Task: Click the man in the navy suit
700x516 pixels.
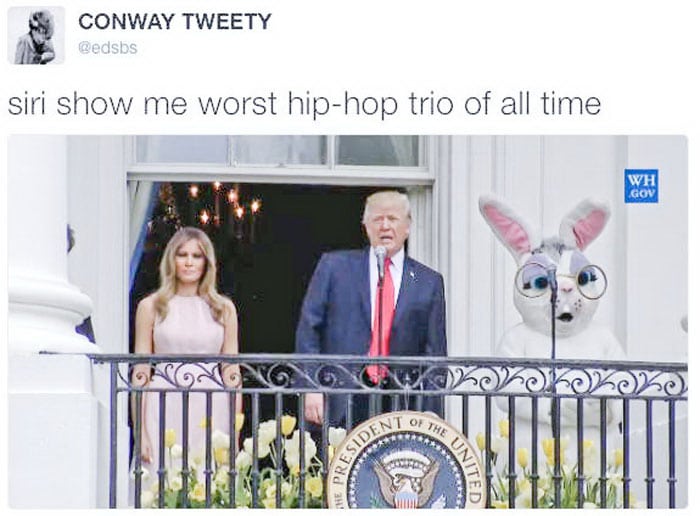Action: point(373,304)
